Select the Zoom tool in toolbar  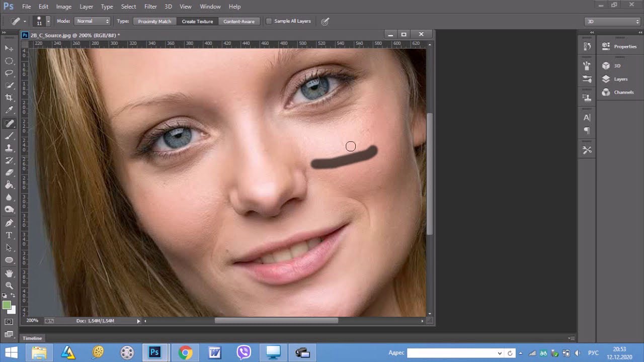[x=9, y=285]
